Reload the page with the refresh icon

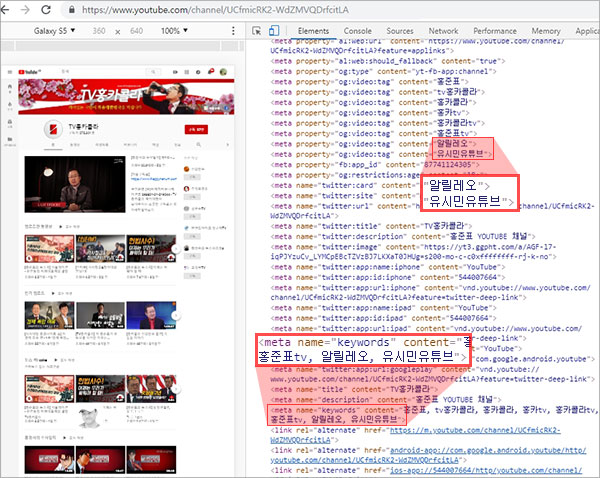tap(46, 10)
